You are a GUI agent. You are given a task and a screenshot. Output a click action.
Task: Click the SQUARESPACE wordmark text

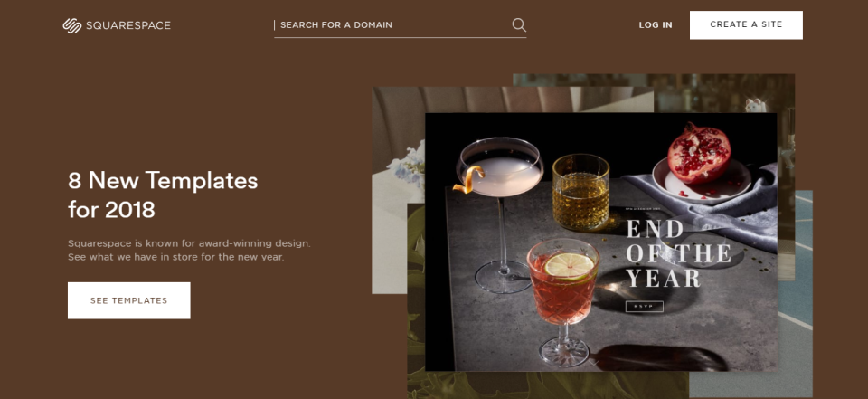coord(127,25)
